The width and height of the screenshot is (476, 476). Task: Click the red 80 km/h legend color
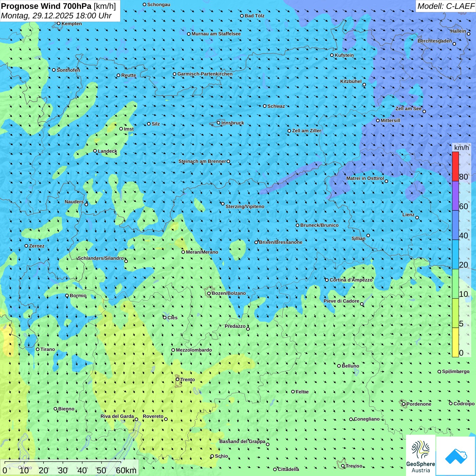pyautogui.click(x=455, y=166)
